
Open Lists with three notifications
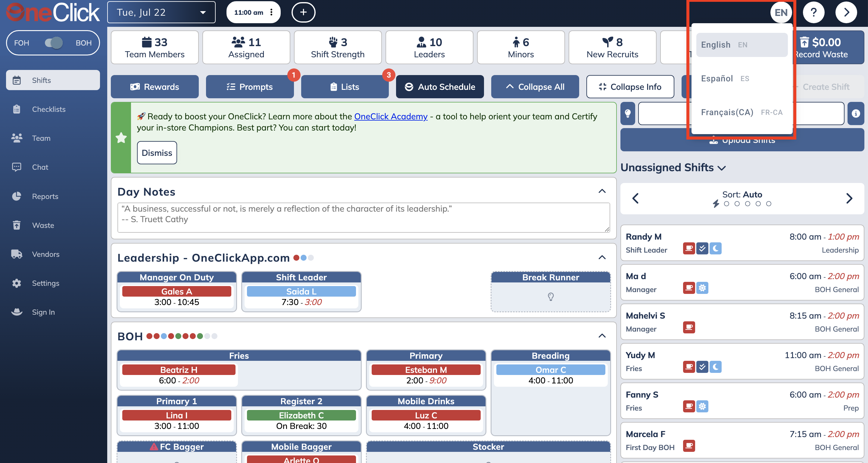[345, 87]
